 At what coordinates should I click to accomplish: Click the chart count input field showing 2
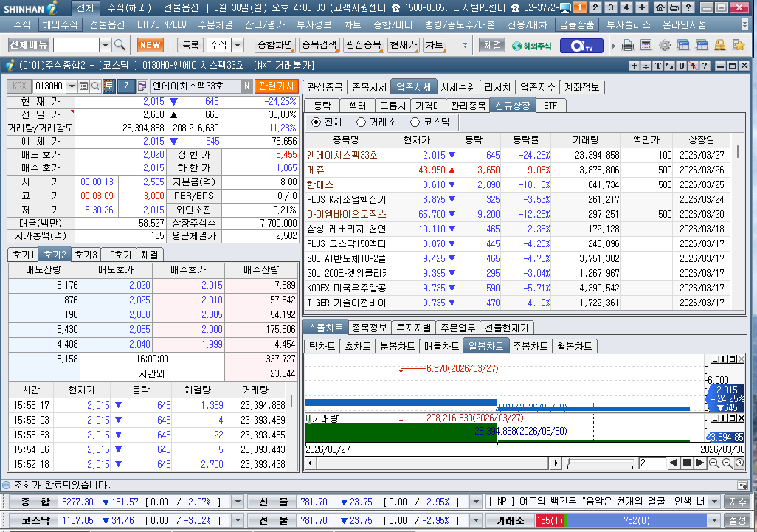652,463
